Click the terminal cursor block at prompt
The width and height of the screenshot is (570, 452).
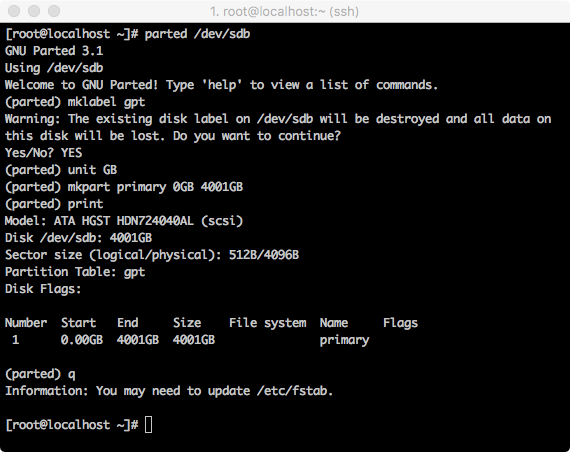coord(148,424)
